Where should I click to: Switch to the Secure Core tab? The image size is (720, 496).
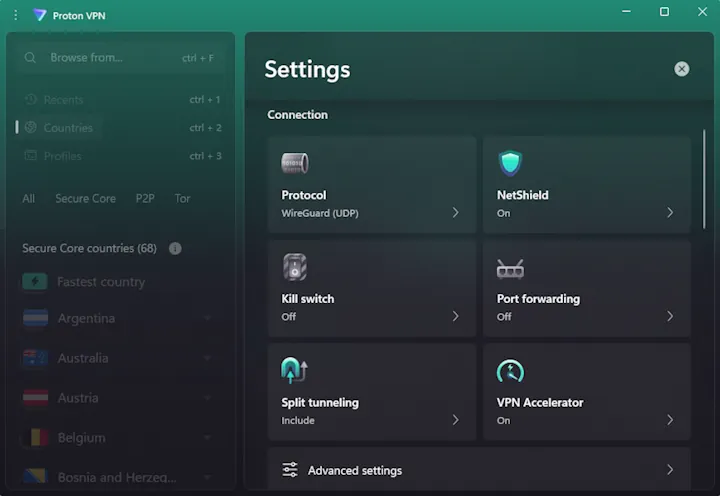click(85, 198)
